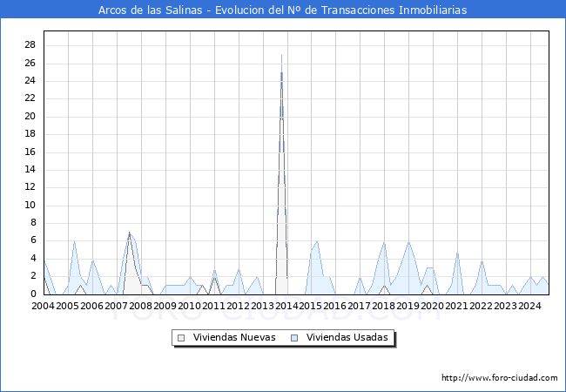This screenshot has height=392, width=566.
Task: Click the 2022 x-axis label
Action: (481, 306)
